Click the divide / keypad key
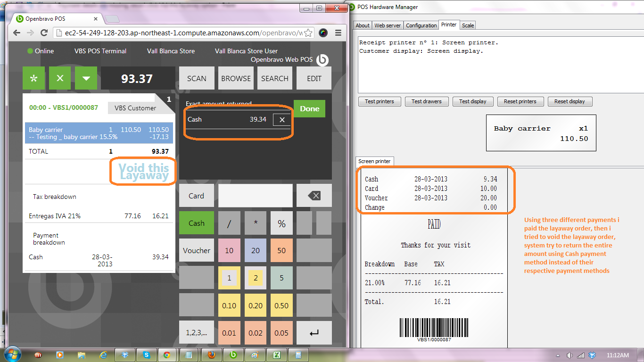 point(229,223)
